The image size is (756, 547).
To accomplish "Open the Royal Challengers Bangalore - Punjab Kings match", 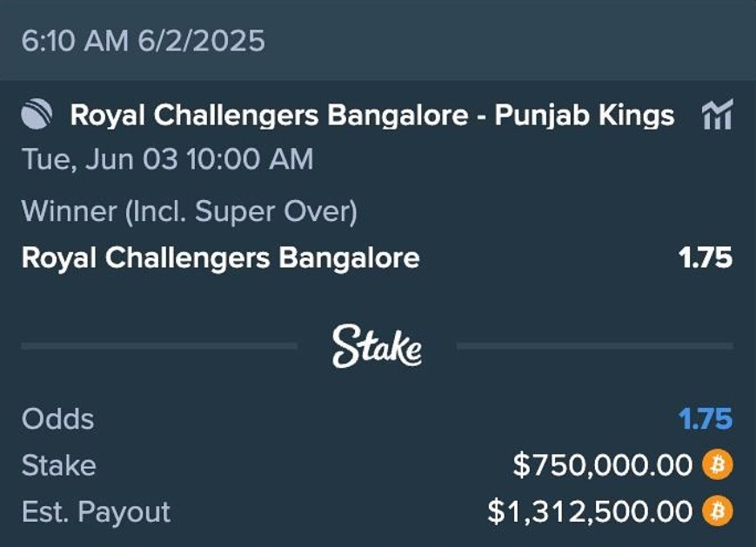I will (x=371, y=116).
